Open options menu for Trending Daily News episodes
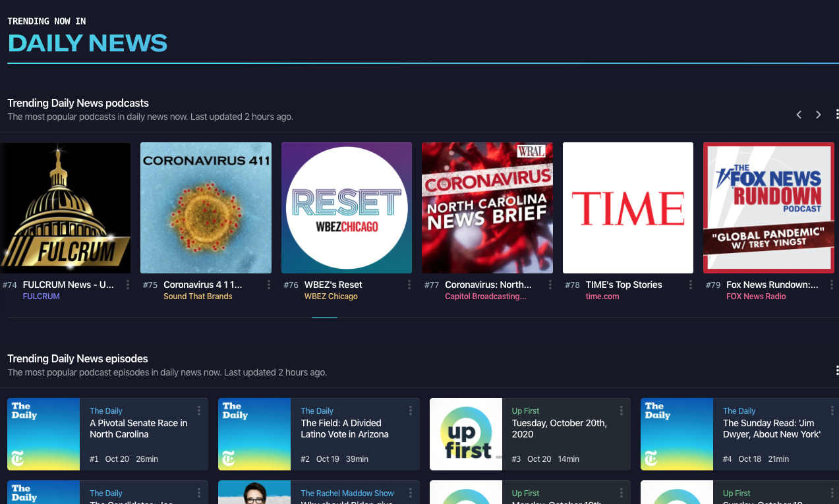Viewport: 839px width, 504px height. 837,370
